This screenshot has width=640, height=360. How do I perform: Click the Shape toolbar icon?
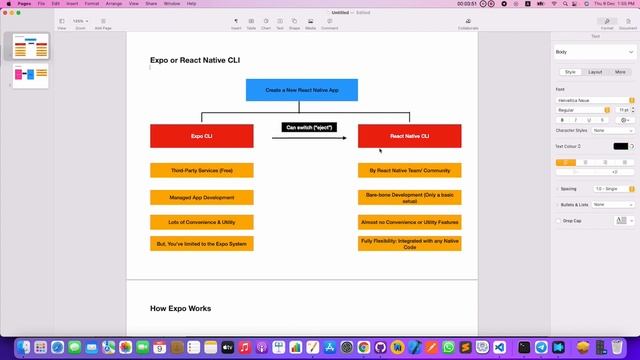pyautogui.click(x=294, y=21)
